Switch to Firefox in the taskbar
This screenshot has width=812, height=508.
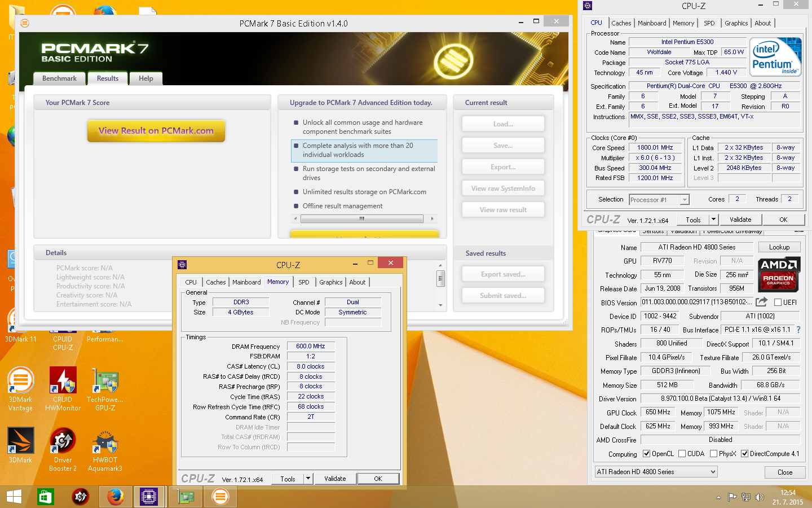(115, 497)
